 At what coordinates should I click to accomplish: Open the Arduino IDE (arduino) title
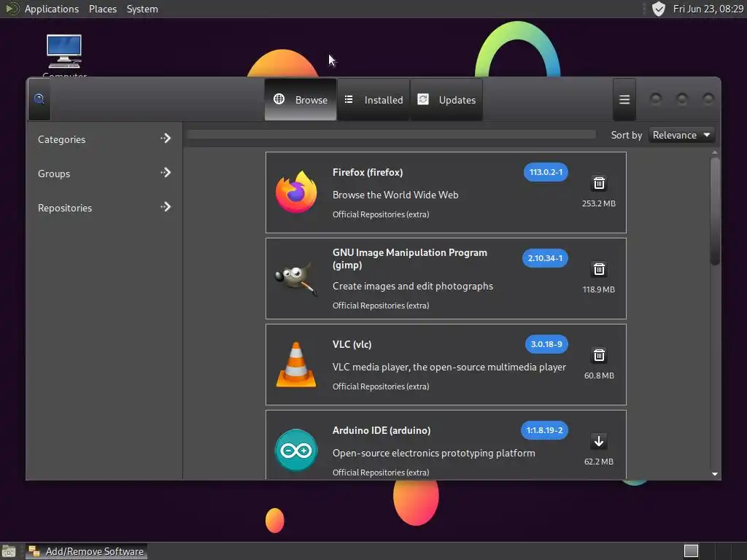tap(381, 430)
